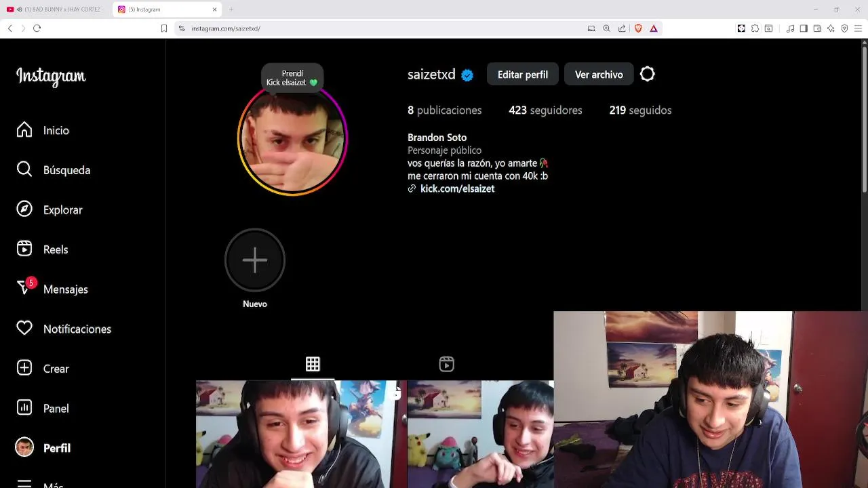This screenshot has height=488, width=868.
Task: Open the profile picture story ring
Action: pos(292,141)
